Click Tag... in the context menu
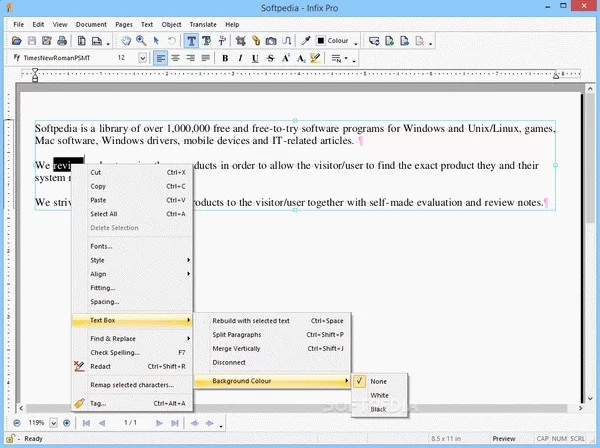Viewport: 600px width, 448px height. (132, 403)
